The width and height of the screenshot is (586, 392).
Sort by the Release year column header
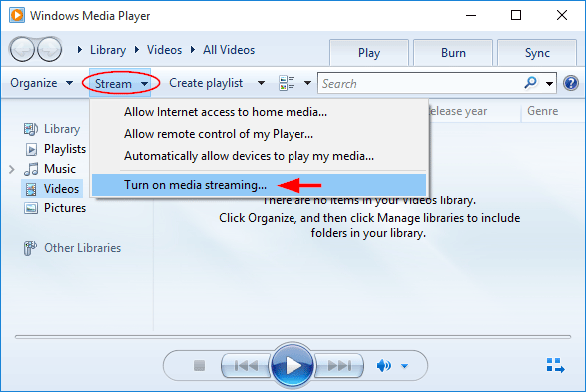coord(474,111)
